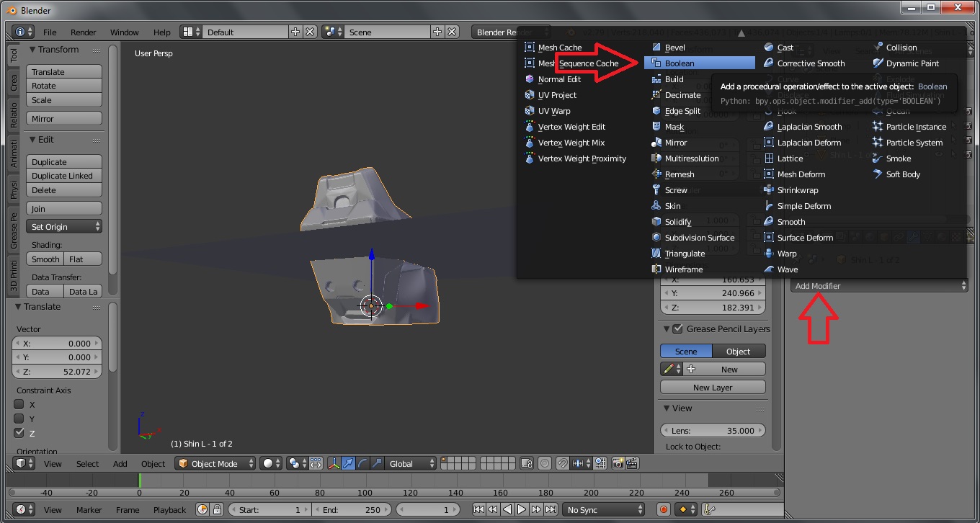Toggle the 3D manipulator widget button
Screen dimensions: 980x523
click(x=335, y=464)
